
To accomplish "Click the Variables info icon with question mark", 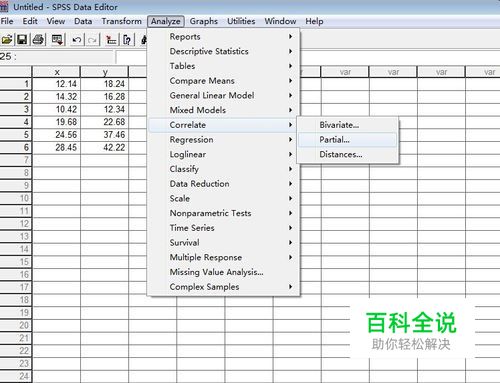I will pos(127,40).
